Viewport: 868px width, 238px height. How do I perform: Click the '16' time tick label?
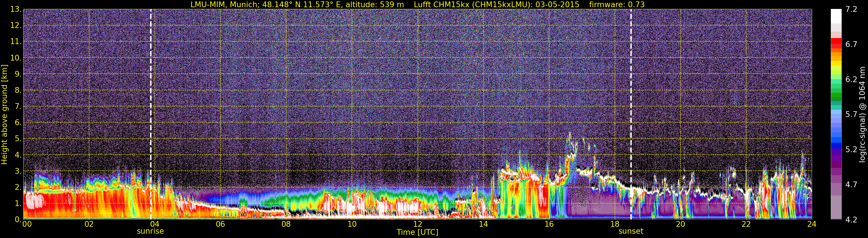549,224
